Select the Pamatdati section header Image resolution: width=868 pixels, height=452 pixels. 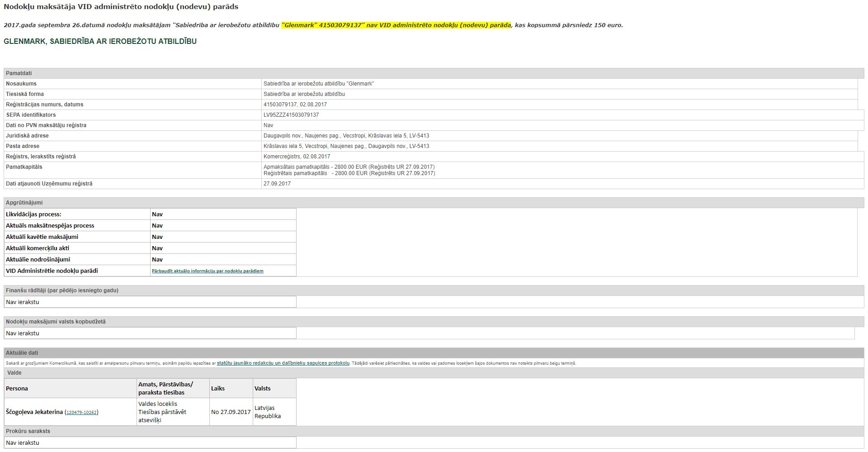(19, 73)
